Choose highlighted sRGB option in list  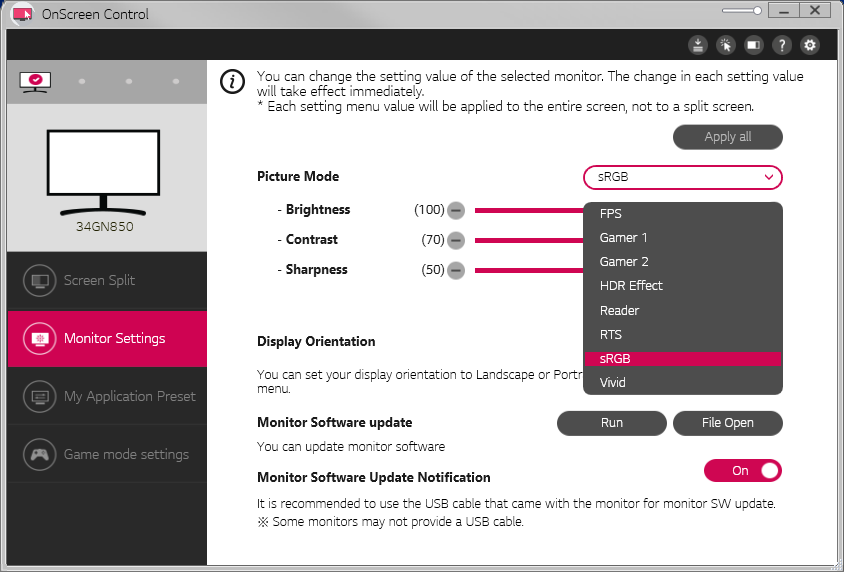(x=683, y=359)
